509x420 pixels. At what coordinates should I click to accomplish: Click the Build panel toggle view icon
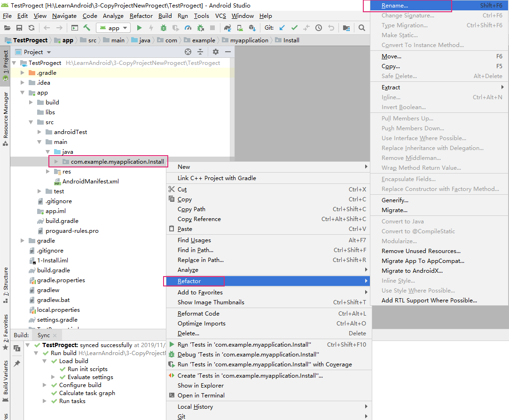[x=17, y=349]
